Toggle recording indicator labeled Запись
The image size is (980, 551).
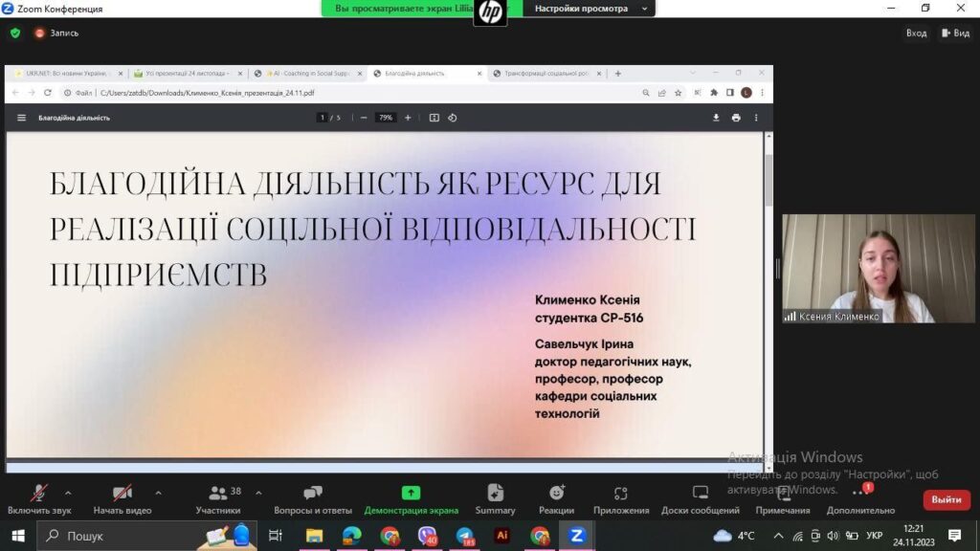[x=56, y=33]
